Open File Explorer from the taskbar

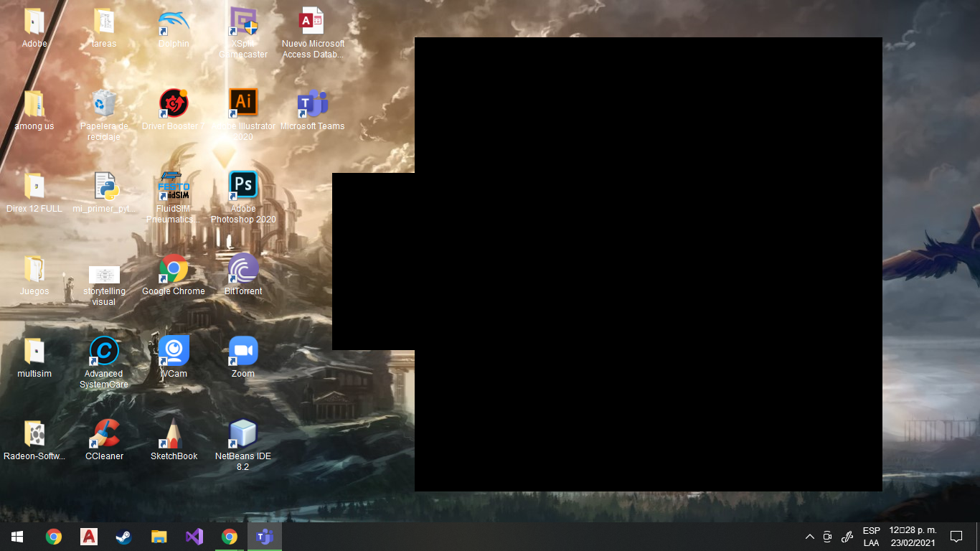tap(159, 537)
